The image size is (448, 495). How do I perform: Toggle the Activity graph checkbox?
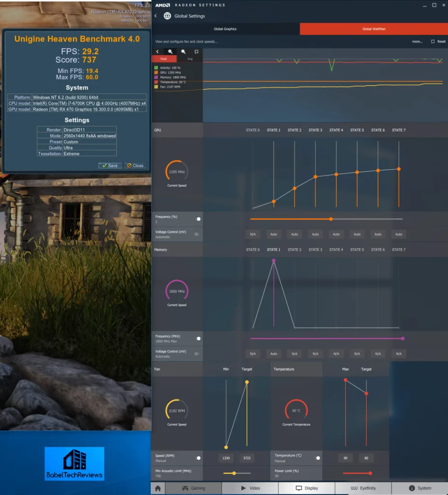coord(156,68)
